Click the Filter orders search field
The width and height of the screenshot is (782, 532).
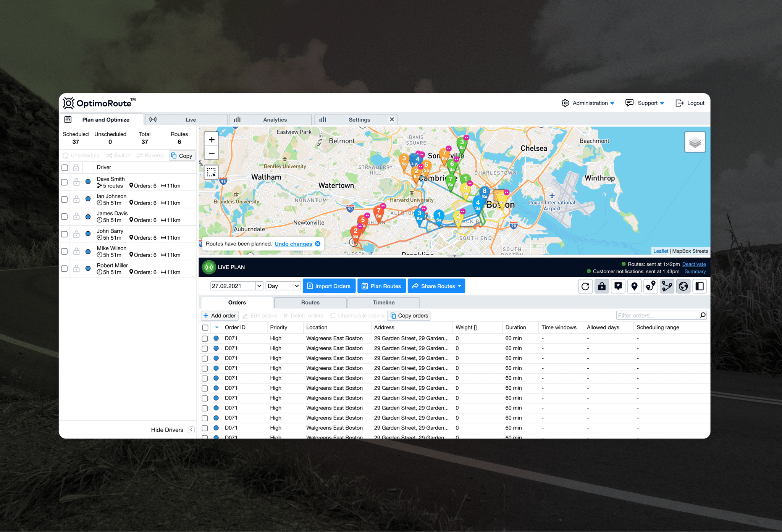click(657, 315)
